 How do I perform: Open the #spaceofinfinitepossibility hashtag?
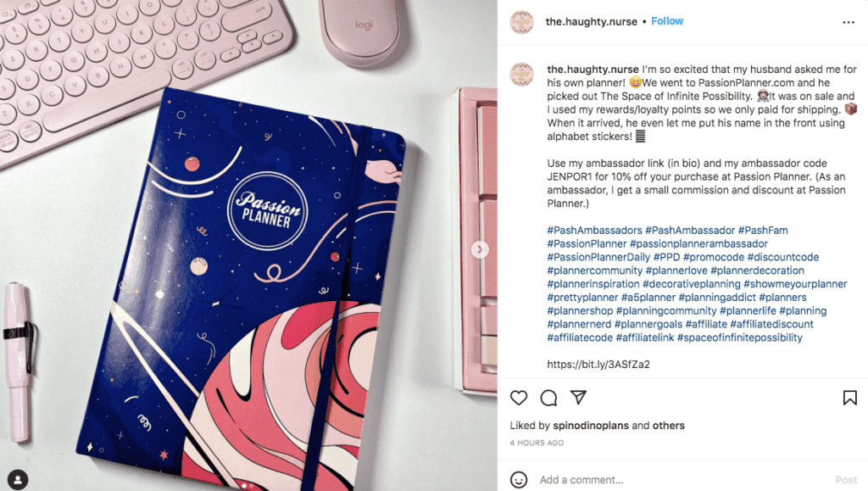point(739,338)
